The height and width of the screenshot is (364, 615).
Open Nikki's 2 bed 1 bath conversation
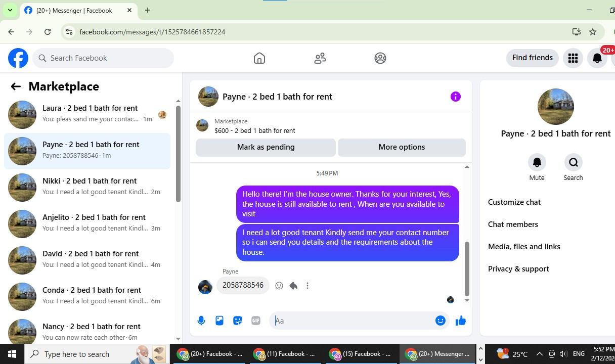tap(87, 187)
